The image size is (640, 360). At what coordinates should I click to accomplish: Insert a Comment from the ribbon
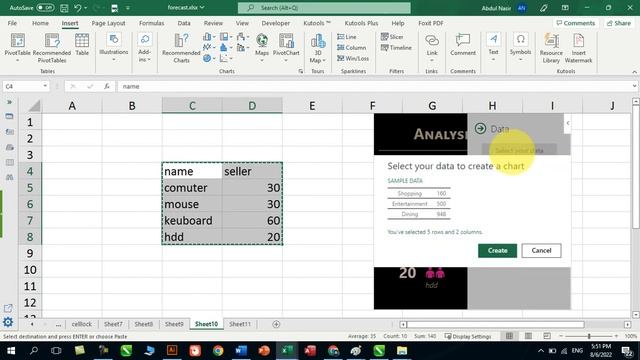coord(463,44)
